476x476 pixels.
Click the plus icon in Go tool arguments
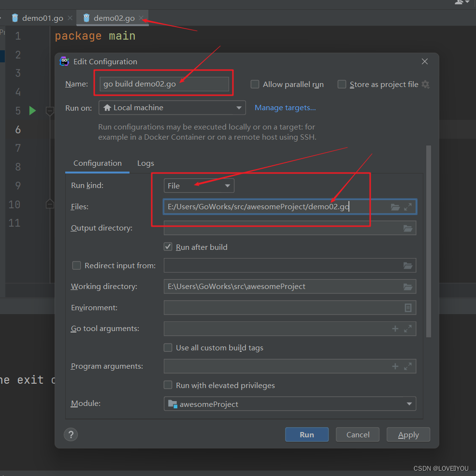pos(395,329)
